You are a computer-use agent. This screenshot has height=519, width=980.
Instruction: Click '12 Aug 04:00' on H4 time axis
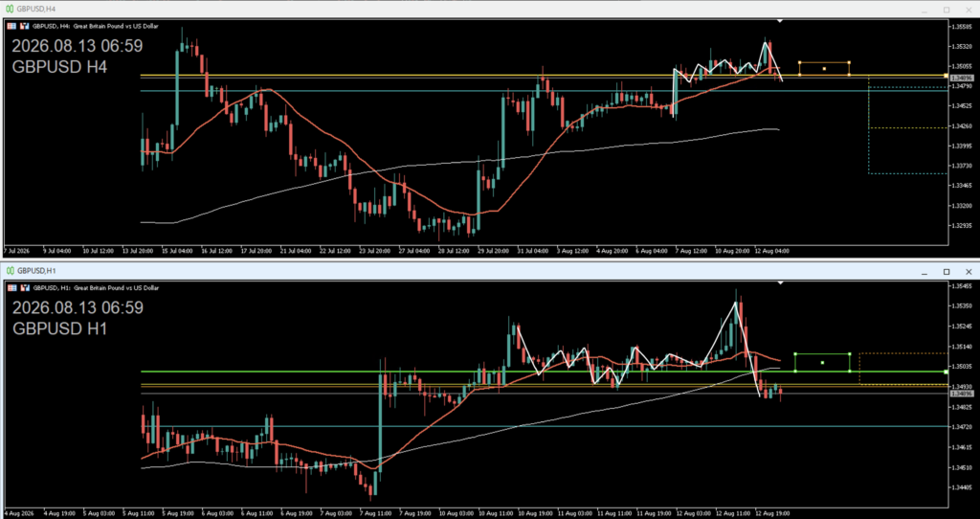773,251
